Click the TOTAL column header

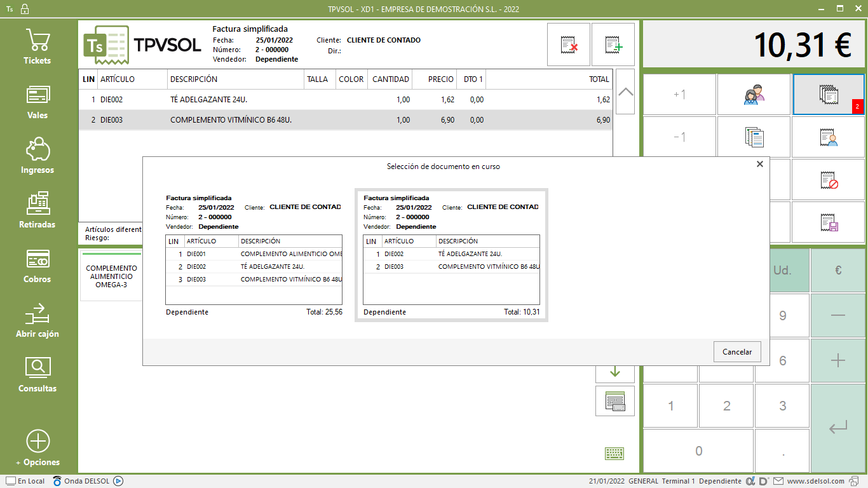[x=549, y=79]
